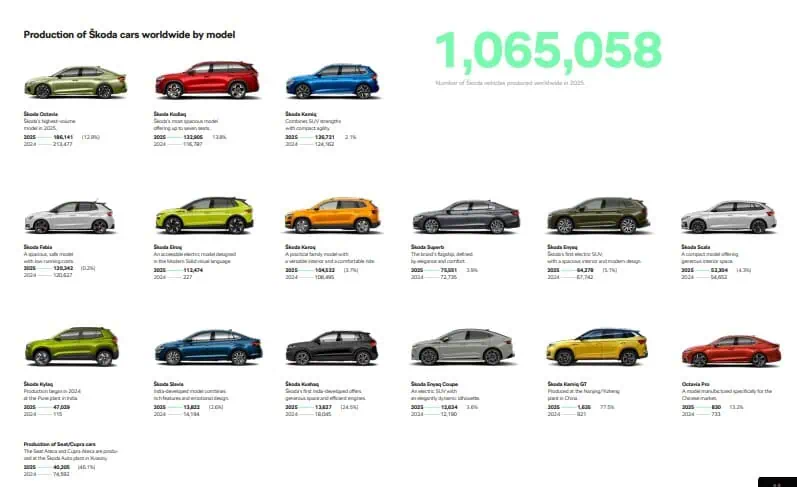Click the description 'A model manufactured specifically for the Chinese market'

tap(727, 395)
